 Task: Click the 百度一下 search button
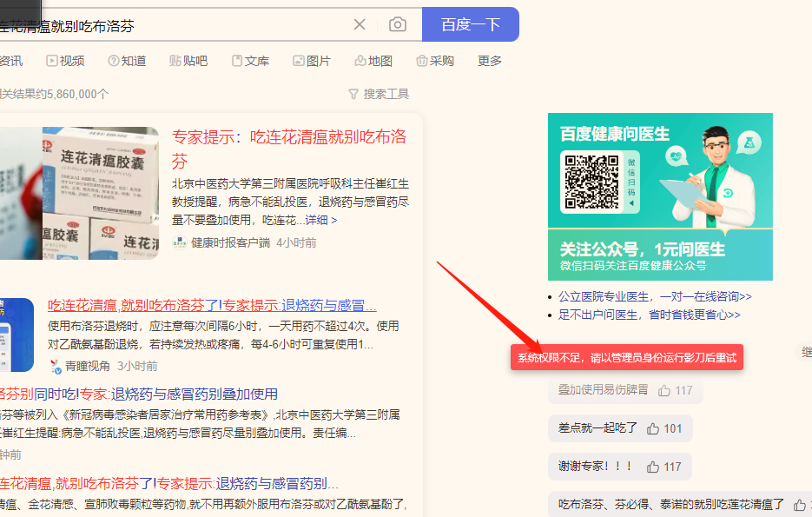coord(470,24)
